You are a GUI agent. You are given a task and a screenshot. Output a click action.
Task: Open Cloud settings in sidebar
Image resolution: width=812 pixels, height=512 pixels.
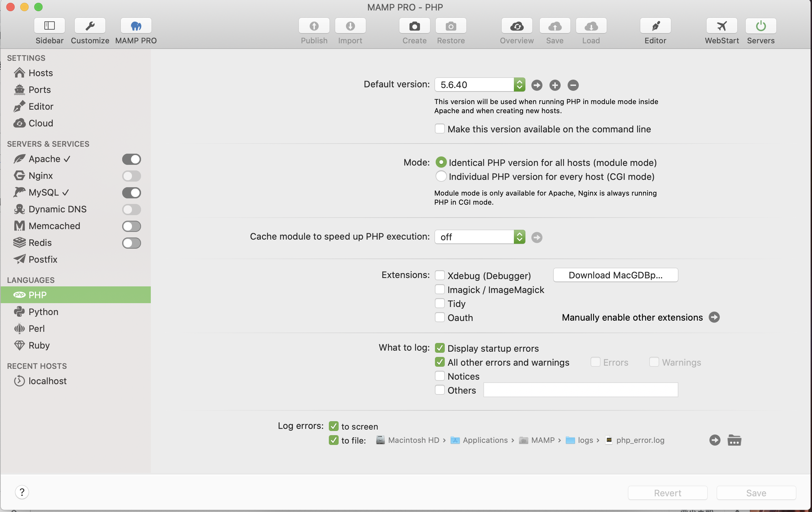click(75, 123)
